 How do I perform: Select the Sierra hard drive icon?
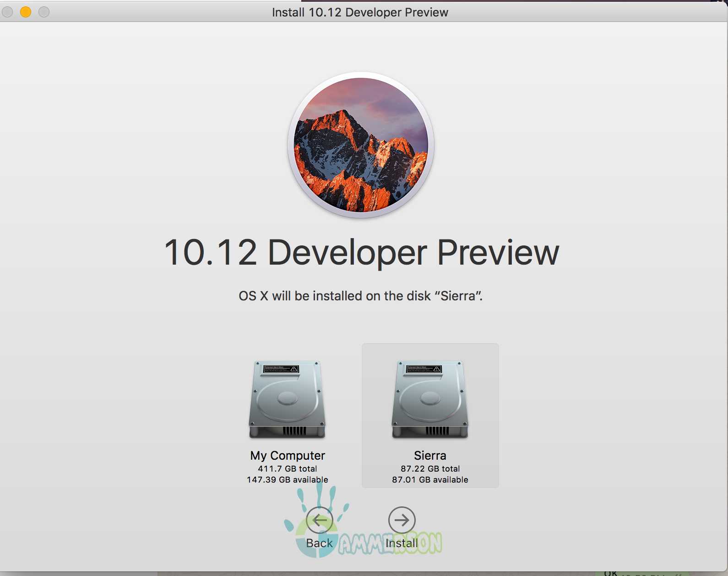(x=430, y=399)
